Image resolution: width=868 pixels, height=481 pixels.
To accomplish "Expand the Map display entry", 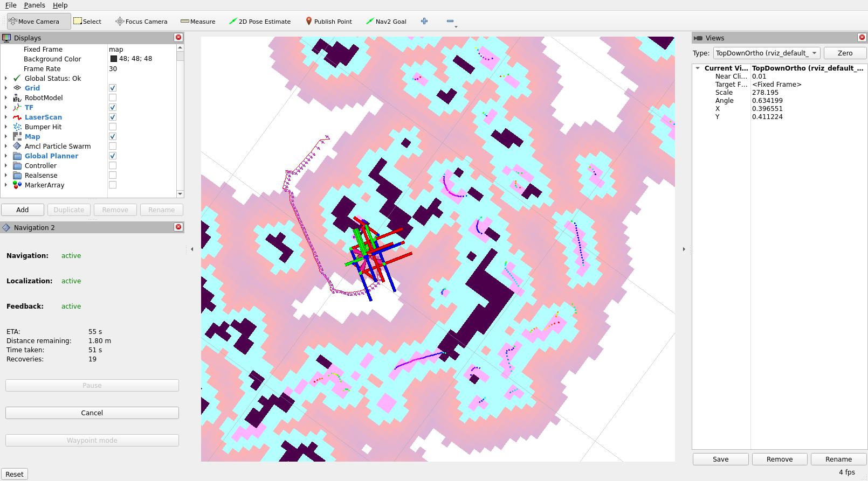I will [6, 137].
